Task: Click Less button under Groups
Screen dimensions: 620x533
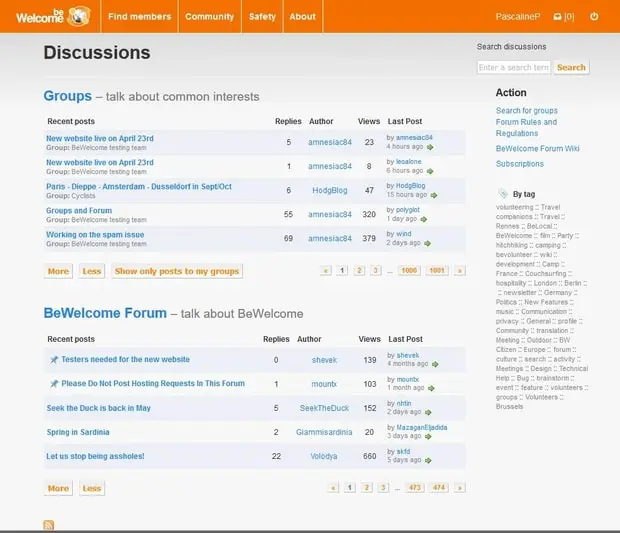Action: click(x=92, y=271)
